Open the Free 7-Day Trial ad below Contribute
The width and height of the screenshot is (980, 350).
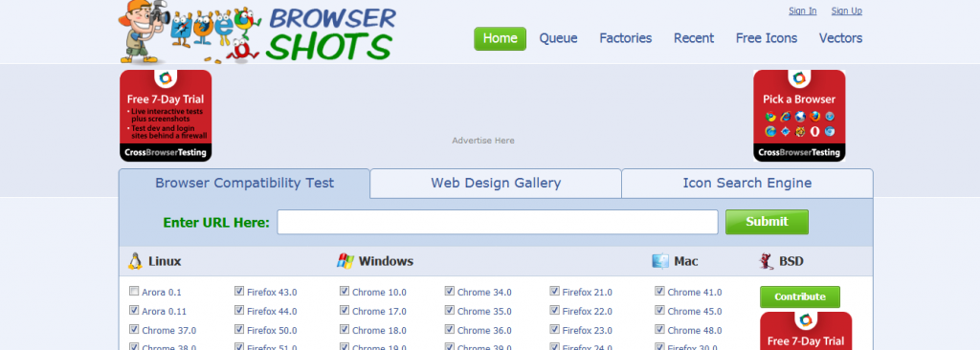(806, 331)
